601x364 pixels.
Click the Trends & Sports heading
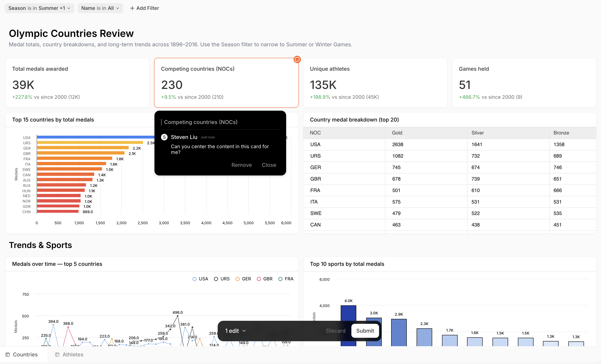click(40, 245)
